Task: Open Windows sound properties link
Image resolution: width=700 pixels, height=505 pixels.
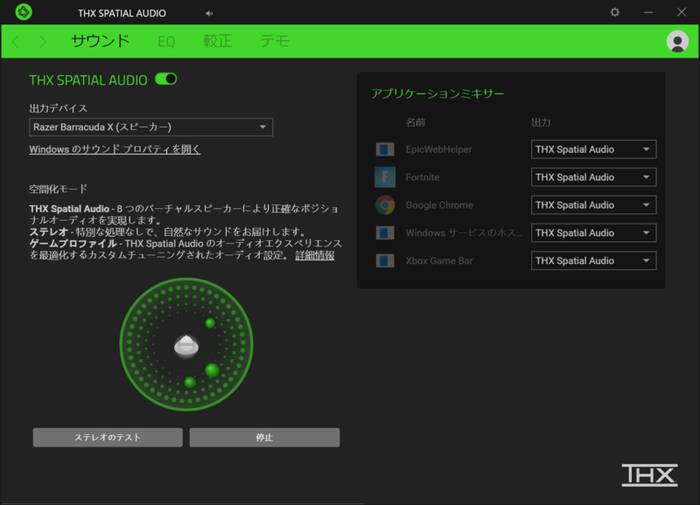Action: (x=115, y=149)
